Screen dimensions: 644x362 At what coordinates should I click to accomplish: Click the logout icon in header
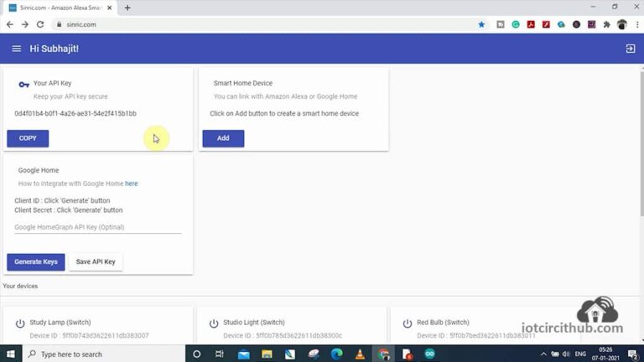coord(631,49)
